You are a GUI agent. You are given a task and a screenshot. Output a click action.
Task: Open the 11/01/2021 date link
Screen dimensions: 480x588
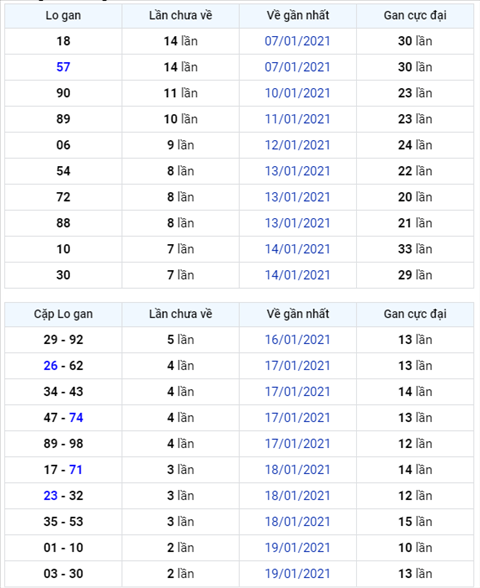297,119
